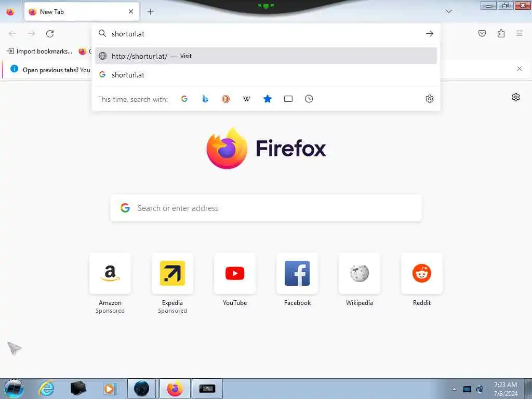Image resolution: width=532 pixels, height=399 pixels.
Task: Select the New Tab tab
Action: [x=82, y=12]
